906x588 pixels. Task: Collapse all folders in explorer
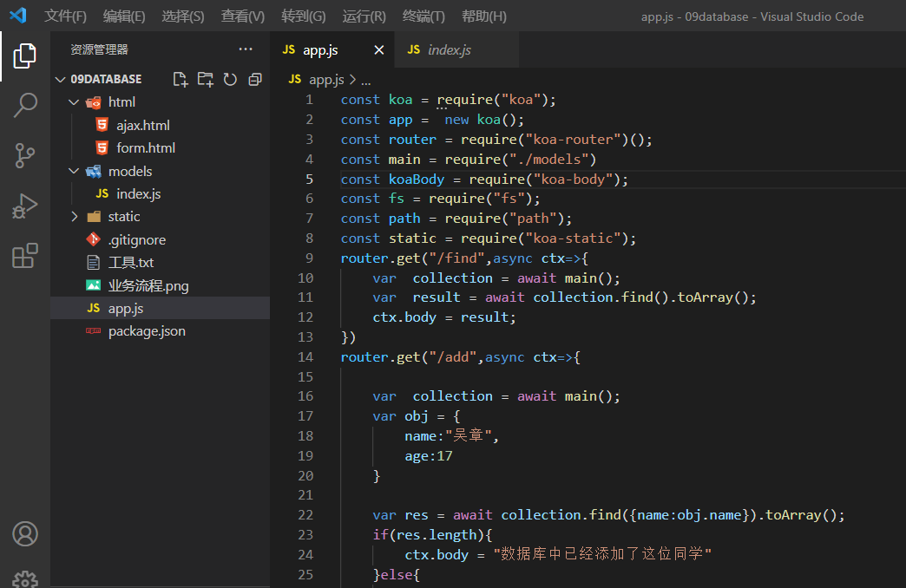(255, 79)
